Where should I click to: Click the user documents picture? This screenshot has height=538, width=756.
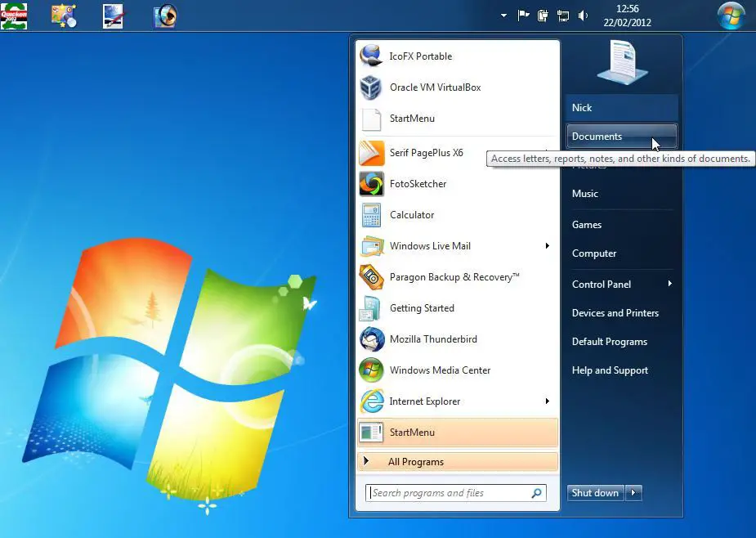622,63
